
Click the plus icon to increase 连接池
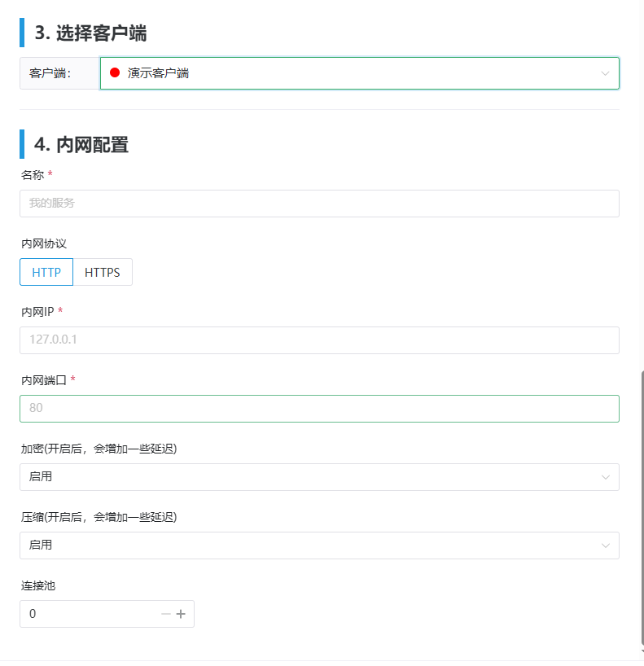tap(181, 614)
